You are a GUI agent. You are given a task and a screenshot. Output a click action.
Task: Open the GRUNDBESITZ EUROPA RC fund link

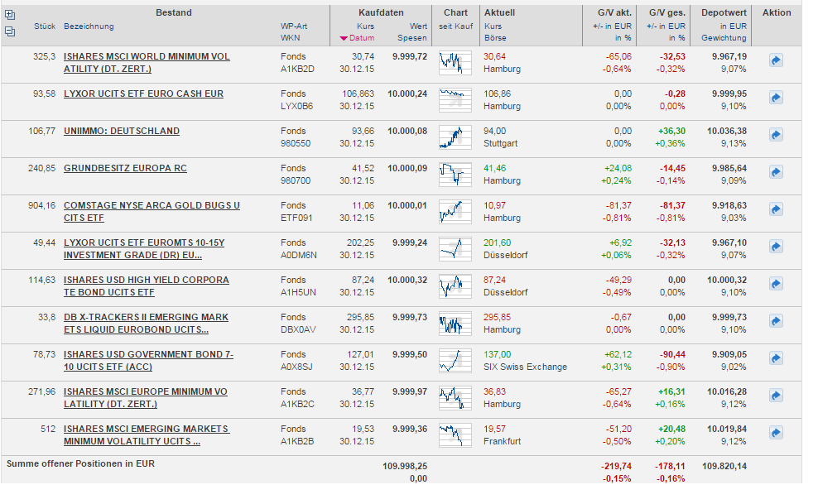click(x=125, y=169)
